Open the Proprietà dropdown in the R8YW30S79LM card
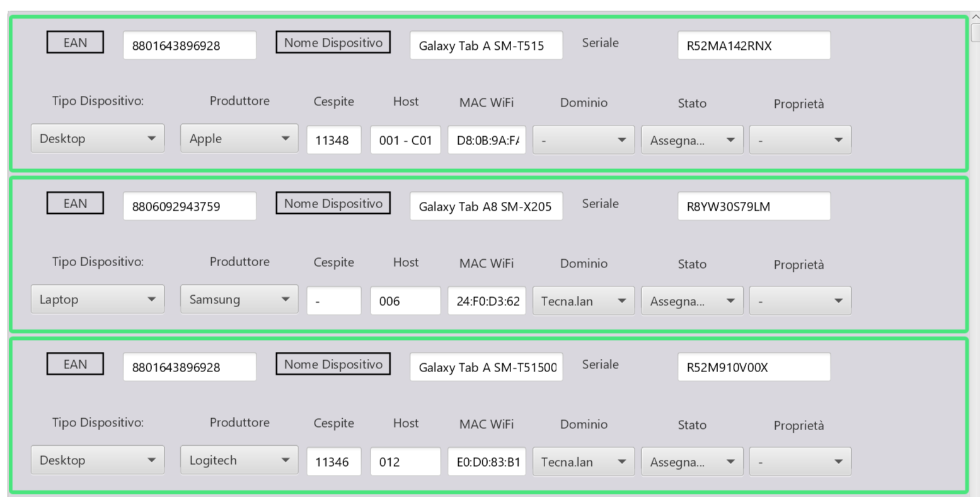This screenshot has height=497, width=980. 800,301
